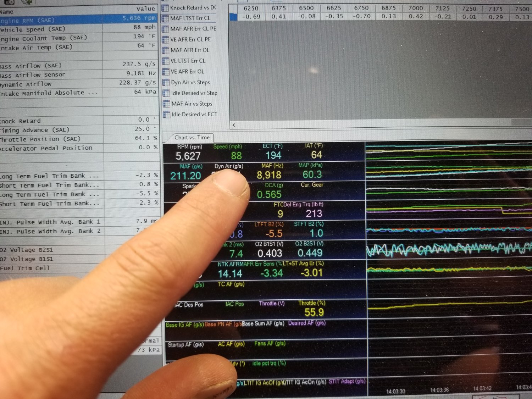This screenshot has height=399, width=532.
Task: Select the Intake Manifold Absolute row
Action: coord(79,93)
